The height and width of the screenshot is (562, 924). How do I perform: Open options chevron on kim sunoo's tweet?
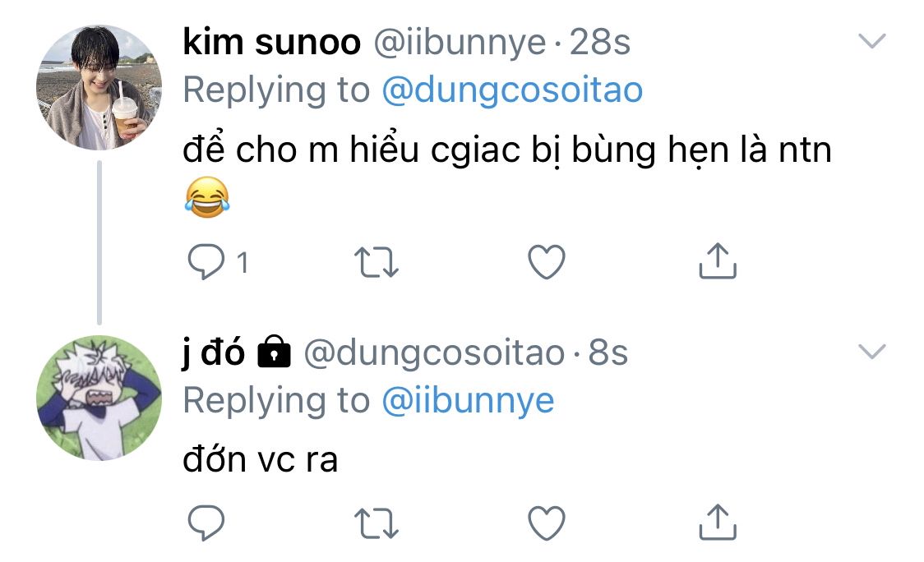coord(871,41)
